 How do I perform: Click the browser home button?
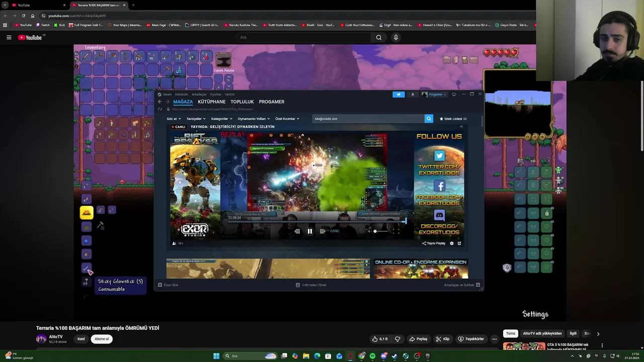click(33, 16)
